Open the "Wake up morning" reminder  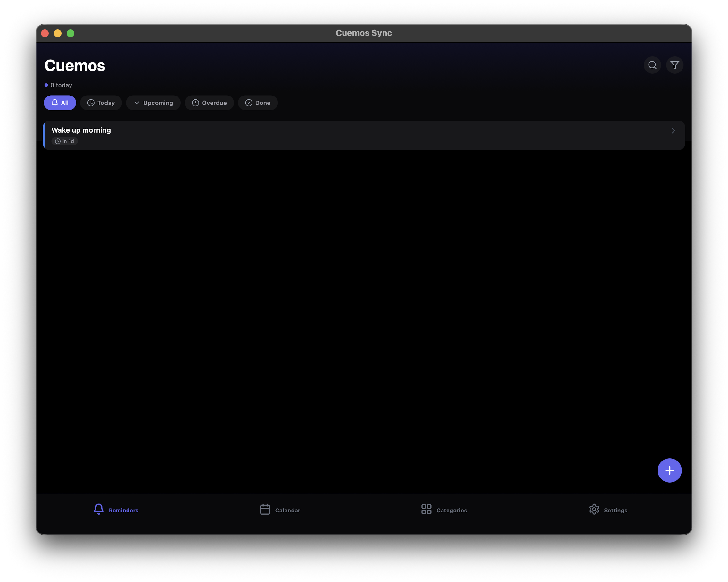[81, 130]
